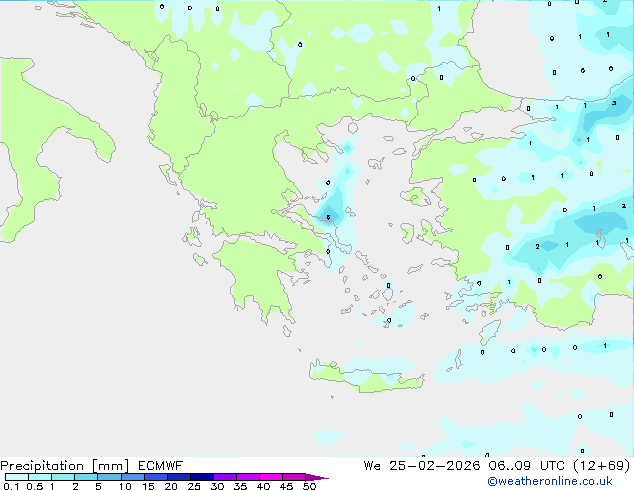Click the legend label 10
Screen dimensions: 634x490
[125, 486]
